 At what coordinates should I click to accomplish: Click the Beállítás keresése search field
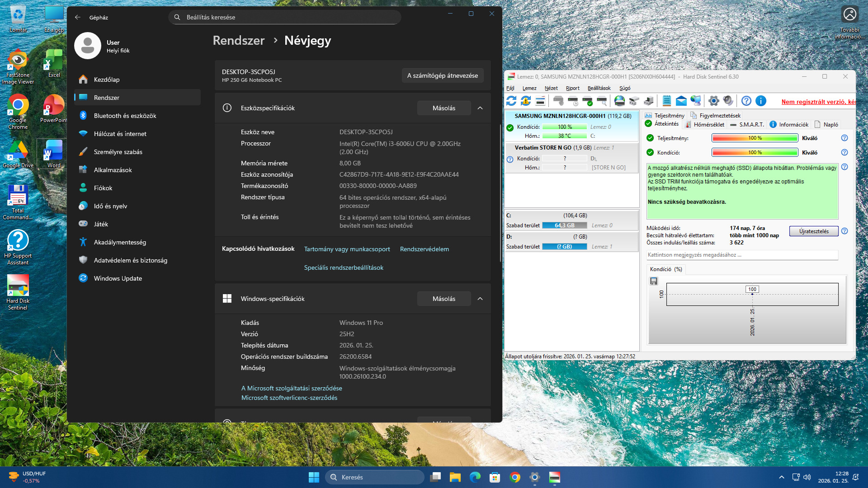pos(285,17)
